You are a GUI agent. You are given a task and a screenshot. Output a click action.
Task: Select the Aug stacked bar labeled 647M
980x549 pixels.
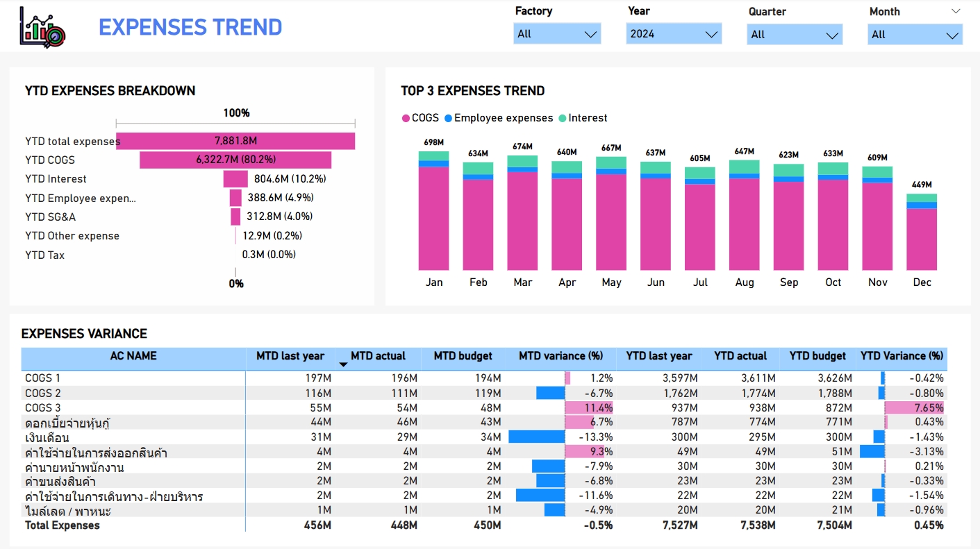(x=745, y=215)
